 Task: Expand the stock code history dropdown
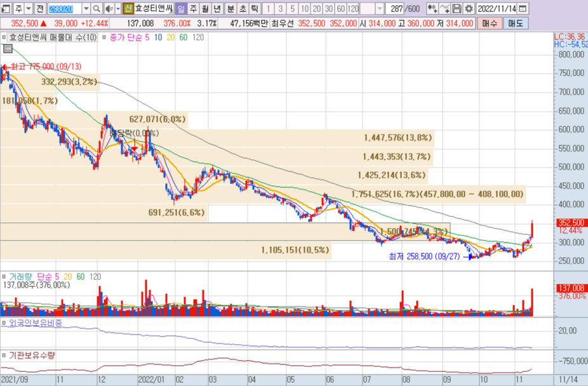tap(86, 8)
